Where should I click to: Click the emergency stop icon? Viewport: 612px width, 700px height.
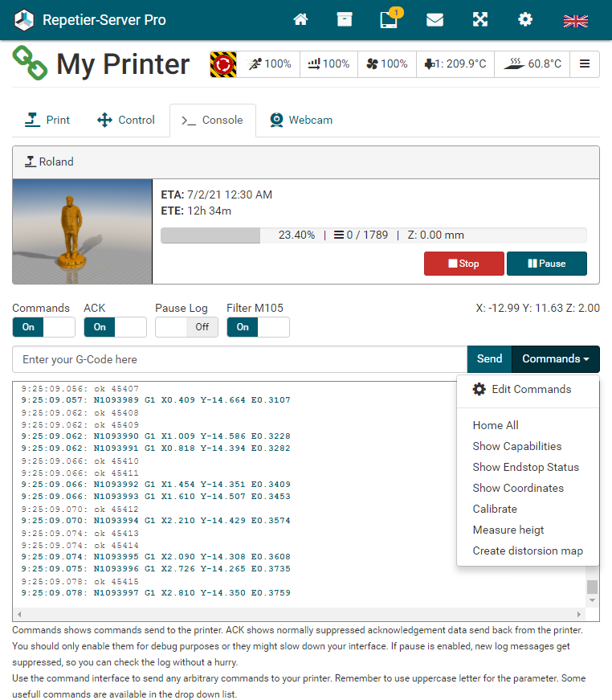pos(223,64)
